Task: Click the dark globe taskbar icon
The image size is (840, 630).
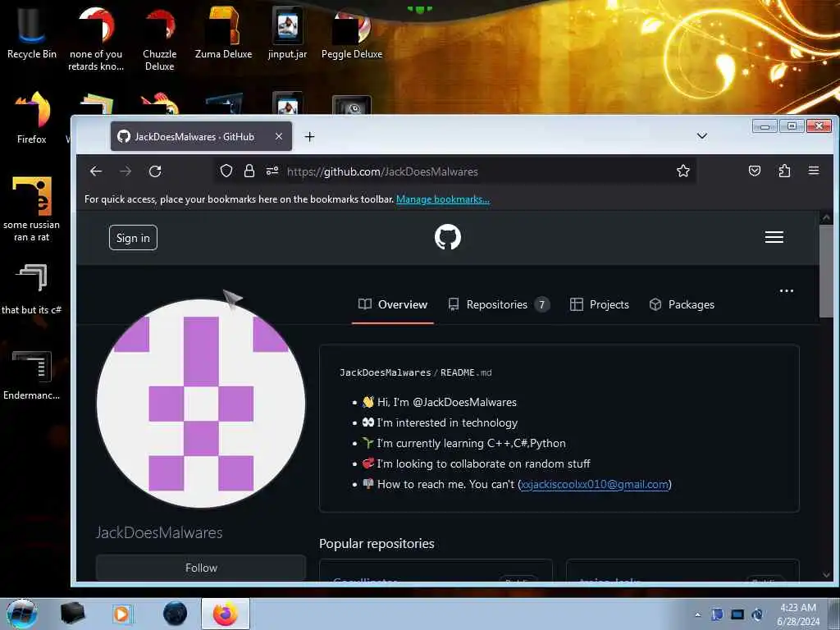Action: point(176,614)
